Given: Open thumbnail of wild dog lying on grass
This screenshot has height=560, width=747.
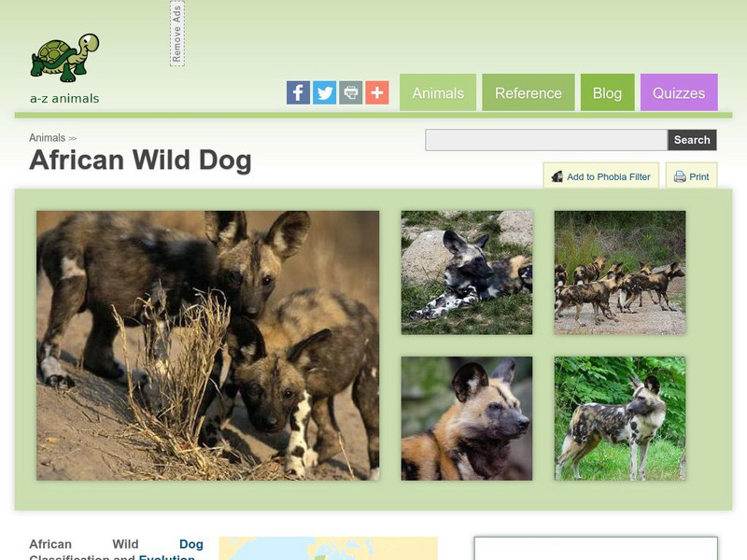Looking at the screenshot, I should (467, 273).
